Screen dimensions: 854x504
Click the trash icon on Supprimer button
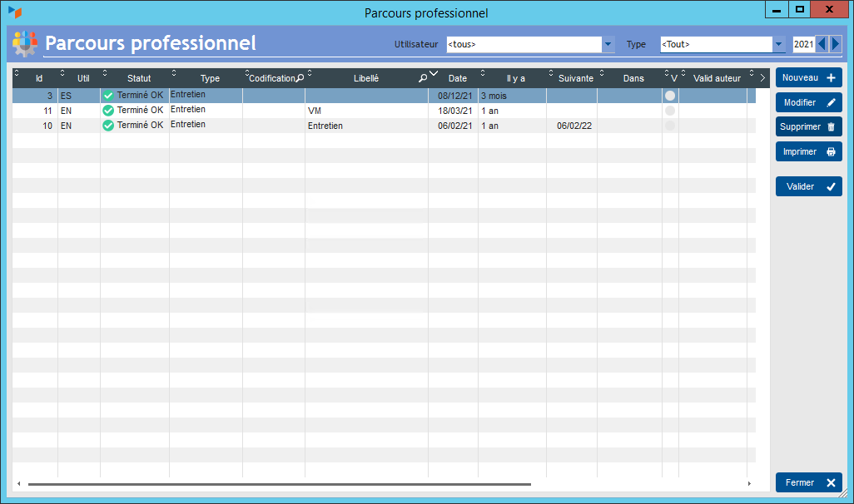(x=831, y=127)
